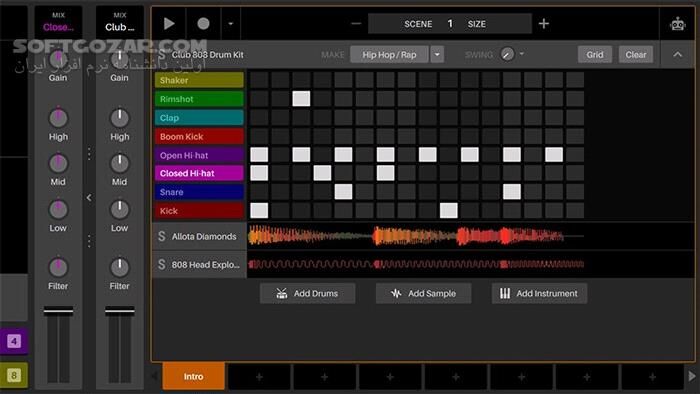Select the Snare drum lane
The height and width of the screenshot is (394, 700).
199,192
